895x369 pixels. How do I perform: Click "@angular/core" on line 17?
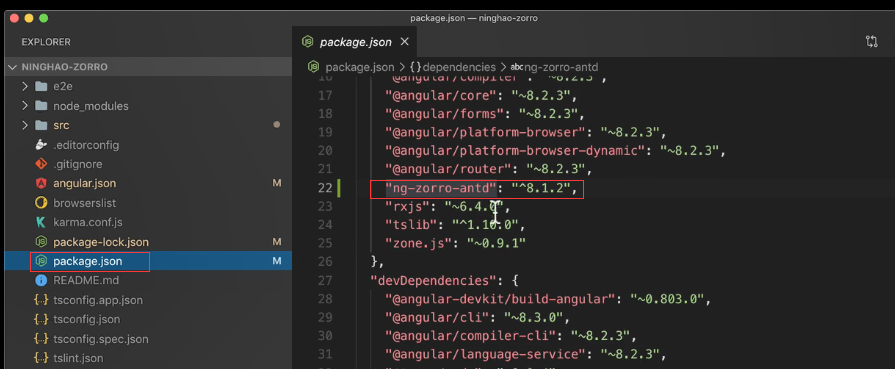[441, 95]
